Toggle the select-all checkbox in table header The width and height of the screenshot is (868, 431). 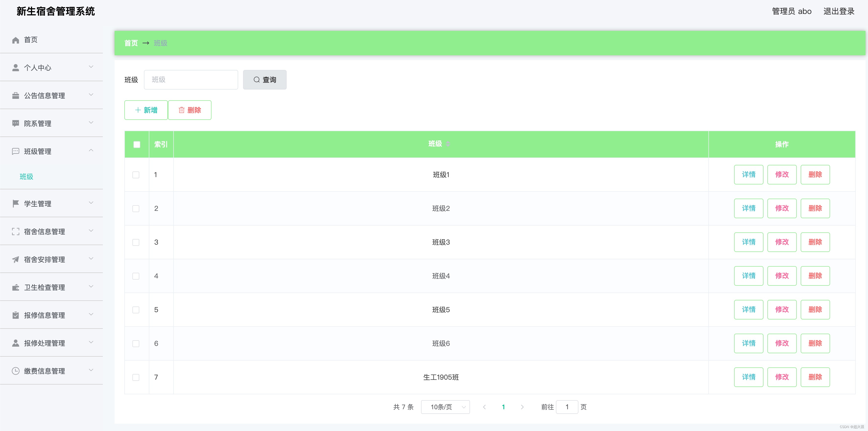[x=137, y=145]
